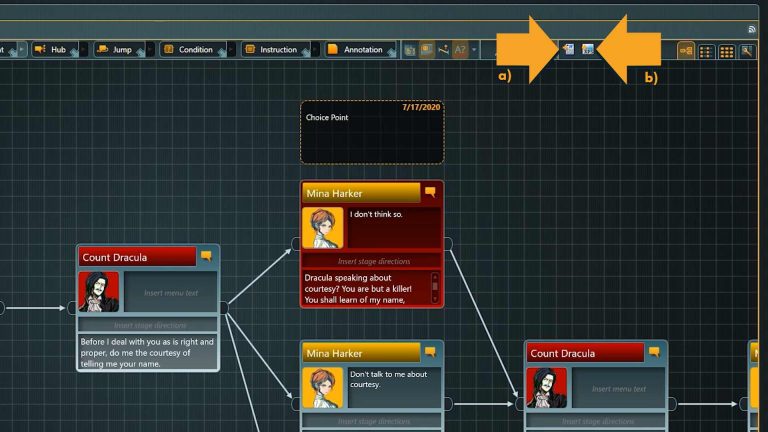Click "Before I deal with you" dialogue text
768x432 pixels.
pyautogui.click(x=147, y=353)
